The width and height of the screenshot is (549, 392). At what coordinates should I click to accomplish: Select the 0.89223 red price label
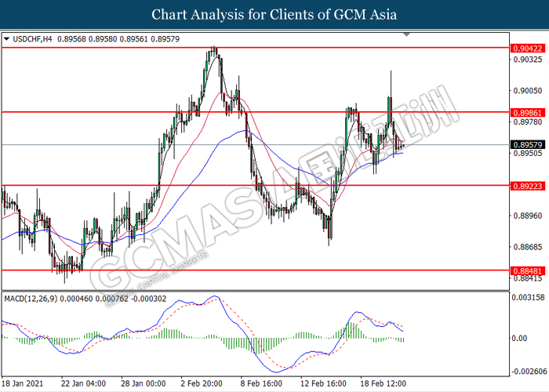tap(527, 186)
